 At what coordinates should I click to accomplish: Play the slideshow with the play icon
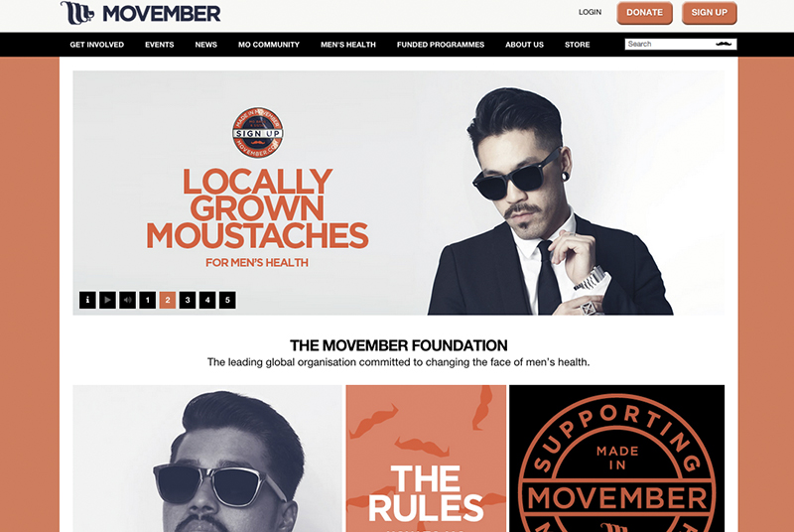click(107, 300)
